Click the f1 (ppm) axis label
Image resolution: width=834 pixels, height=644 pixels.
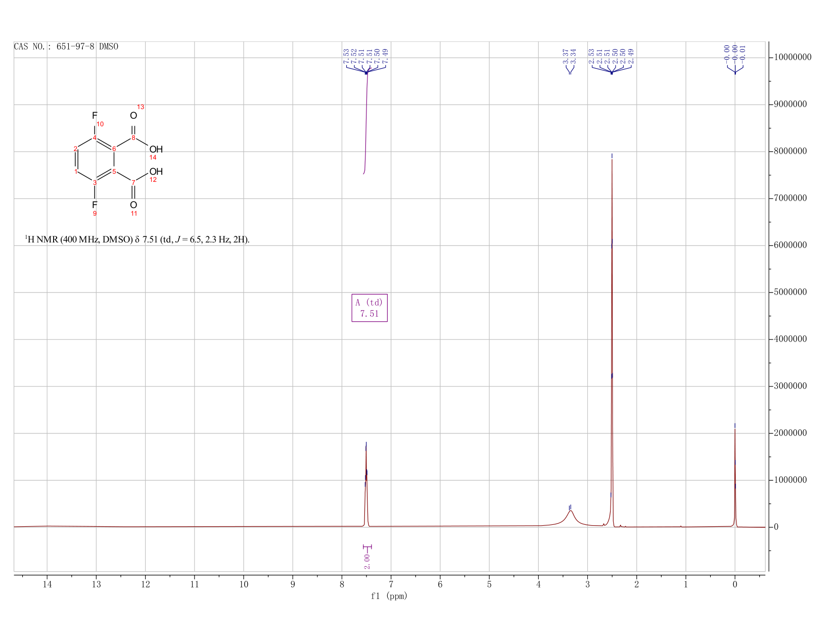[x=389, y=596]
